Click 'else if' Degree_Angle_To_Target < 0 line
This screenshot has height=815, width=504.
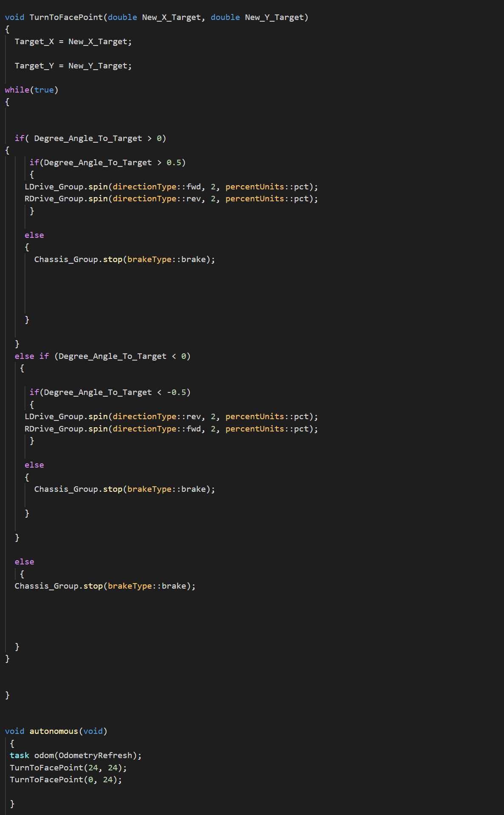[x=102, y=356]
